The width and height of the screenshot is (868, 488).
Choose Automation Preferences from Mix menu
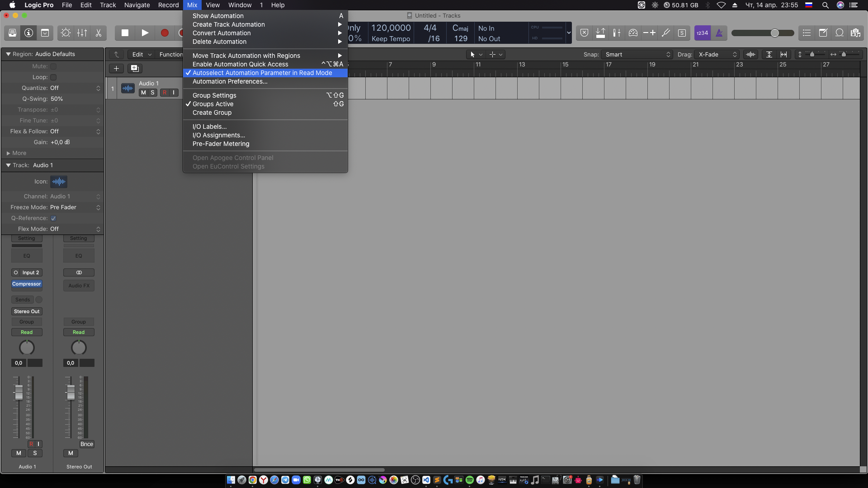(x=230, y=82)
